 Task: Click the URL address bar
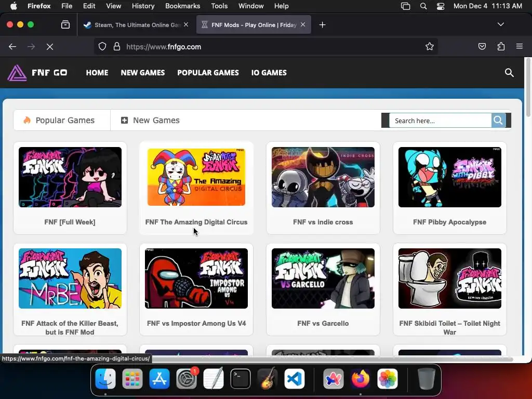coord(265,46)
